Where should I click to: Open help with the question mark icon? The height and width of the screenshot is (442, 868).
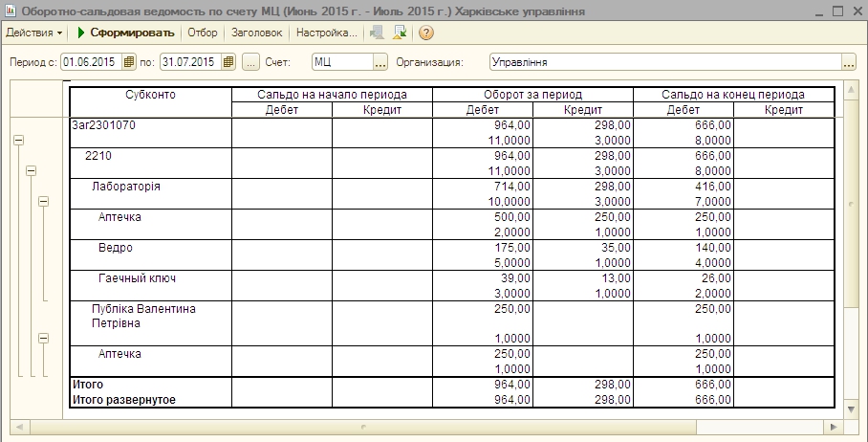425,33
